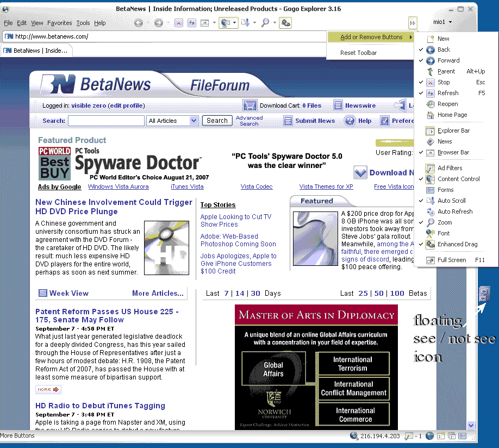Click the Week View calendar icon
Image resolution: width=499 pixels, height=448 pixels.
tap(42, 293)
